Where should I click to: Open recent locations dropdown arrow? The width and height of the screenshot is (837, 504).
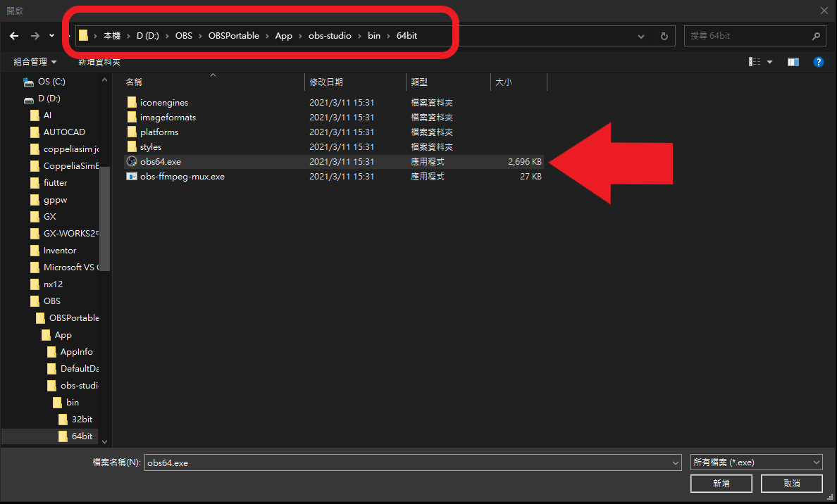click(51, 36)
